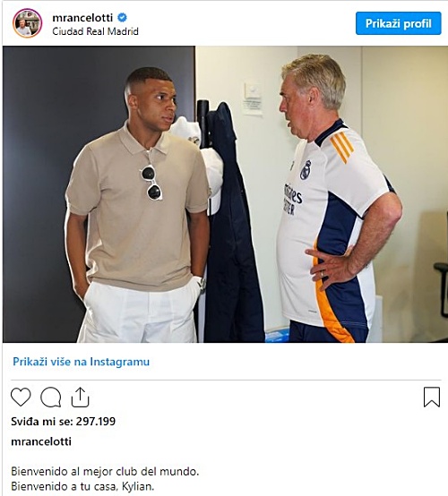Click the caption Bienvenido al mejor club
The height and width of the screenshot is (496, 448).
105,471
